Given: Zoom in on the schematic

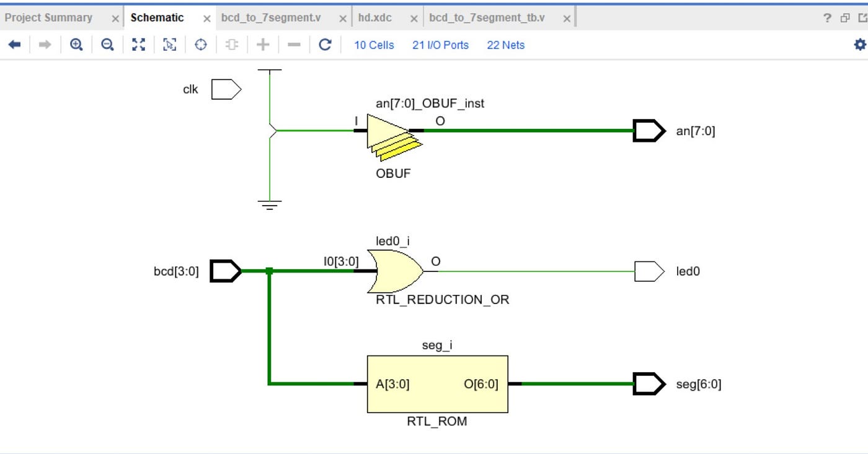Looking at the screenshot, I should [x=76, y=45].
